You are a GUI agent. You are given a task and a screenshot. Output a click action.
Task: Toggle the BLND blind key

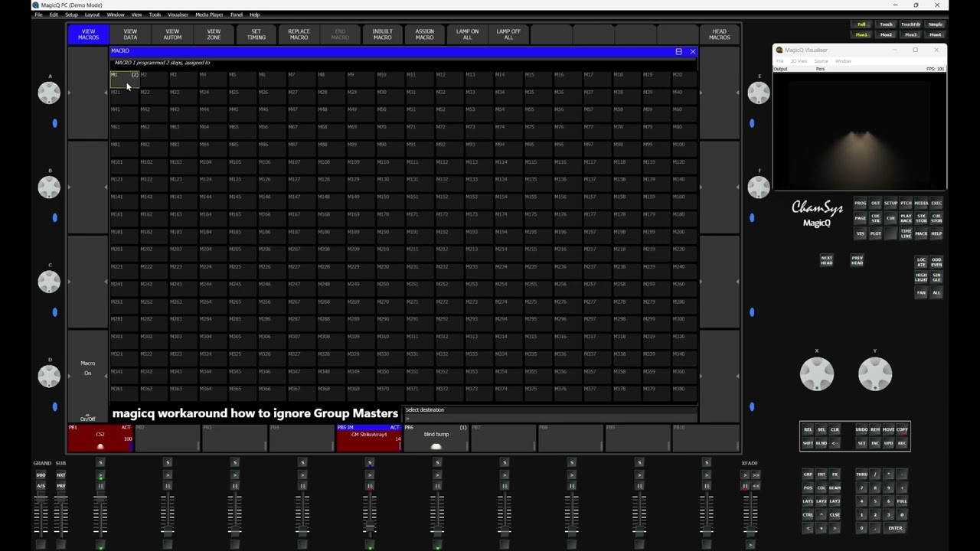tap(822, 443)
